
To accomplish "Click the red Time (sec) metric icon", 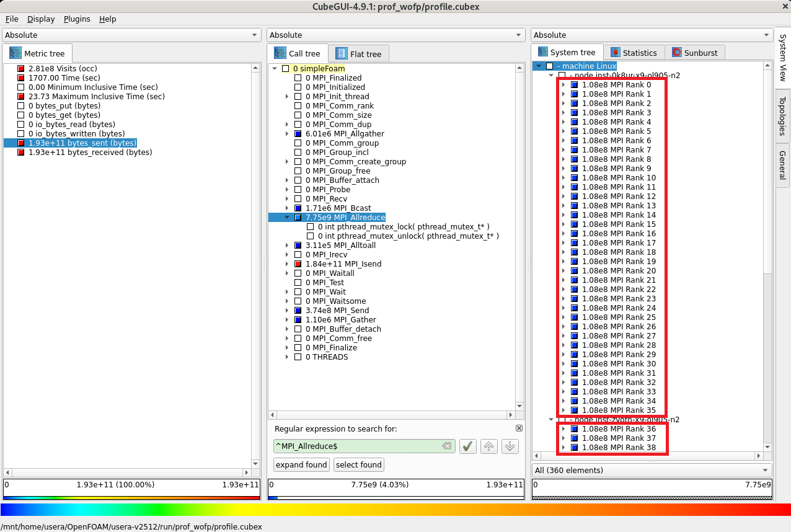I will [21, 78].
